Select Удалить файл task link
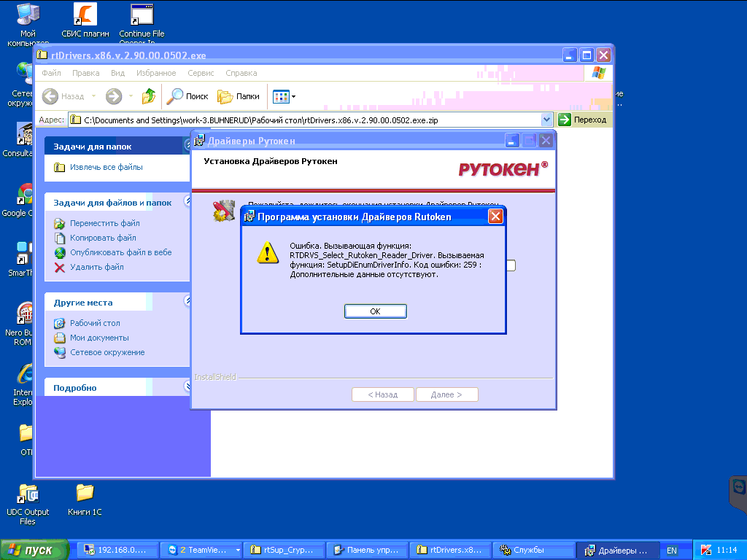This screenshot has width=747, height=560. click(96, 267)
